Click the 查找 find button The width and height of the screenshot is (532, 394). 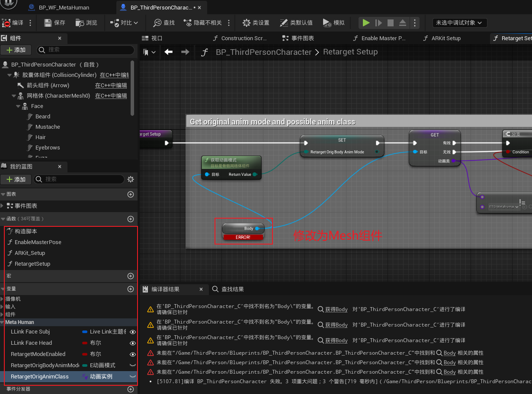tap(164, 23)
